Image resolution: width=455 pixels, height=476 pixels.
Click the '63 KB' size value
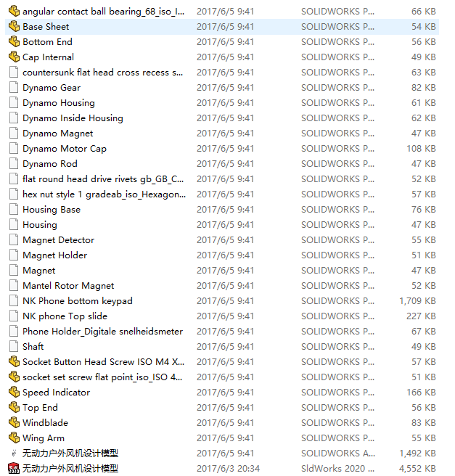click(x=423, y=73)
